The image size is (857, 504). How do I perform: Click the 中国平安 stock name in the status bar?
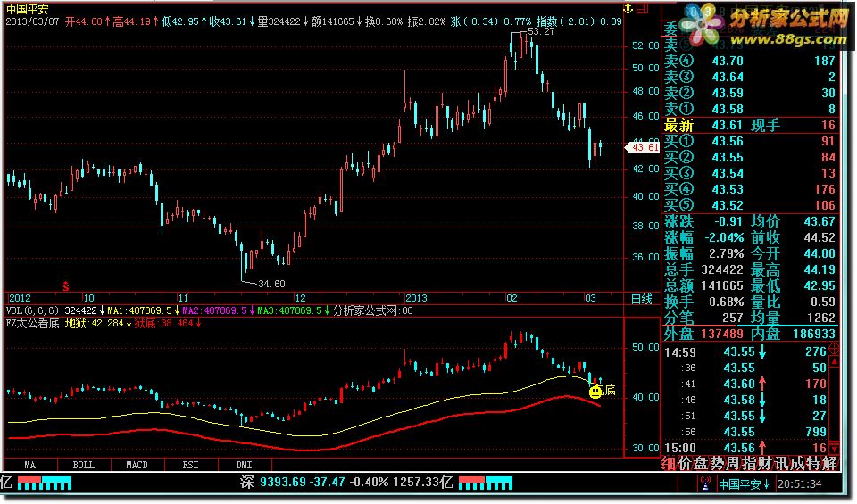point(739,484)
